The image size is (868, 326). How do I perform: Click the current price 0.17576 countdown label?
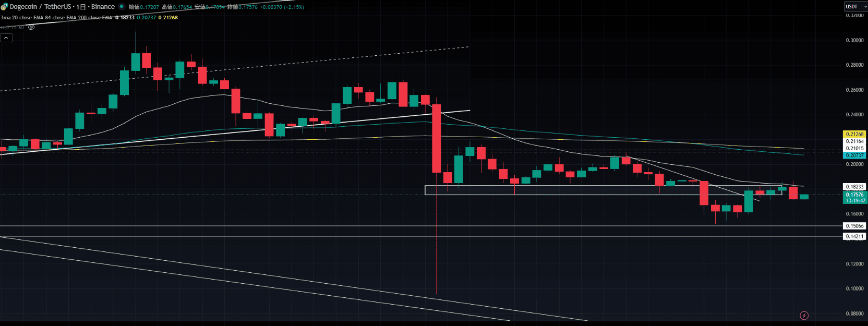[x=854, y=197]
